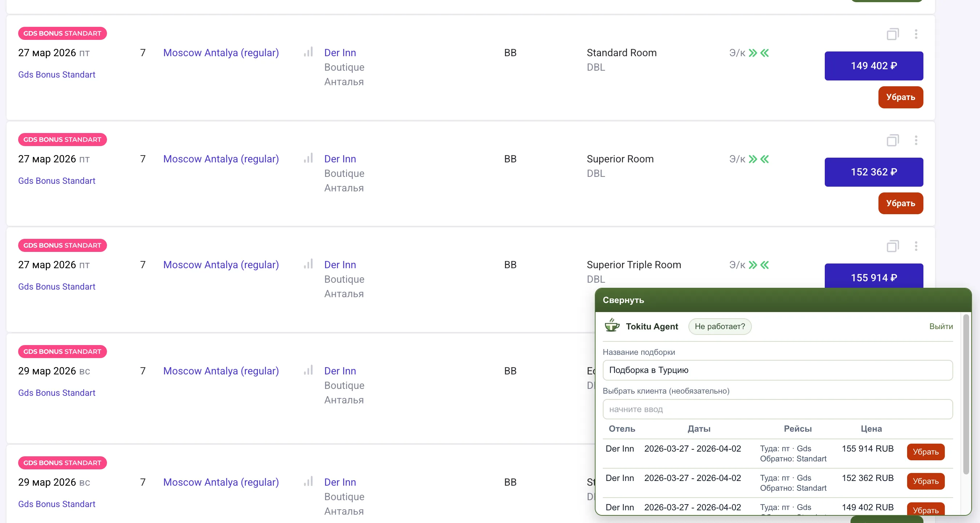Open client selection field начните ввод
This screenshot has height=523, width=980.
point(777,409)
